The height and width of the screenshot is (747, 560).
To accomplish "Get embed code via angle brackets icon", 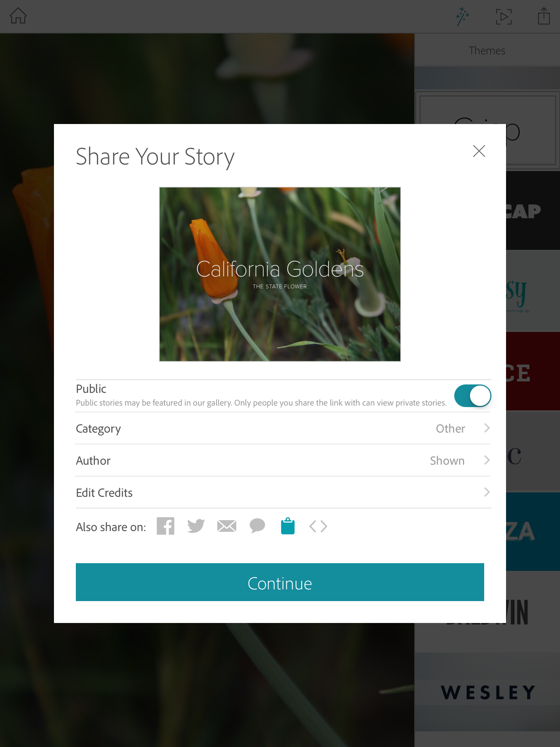I will coord(318,526).
